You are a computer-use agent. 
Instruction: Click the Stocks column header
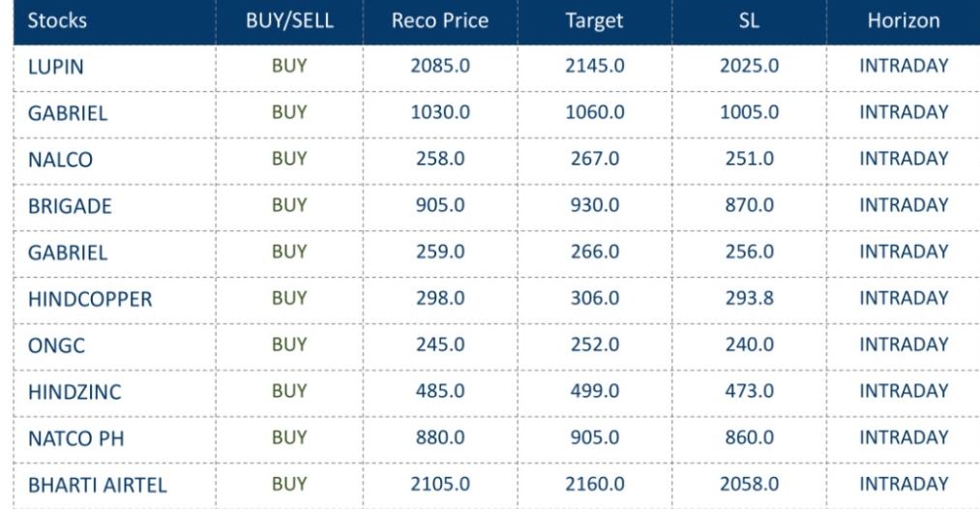[x=56, y=21]
